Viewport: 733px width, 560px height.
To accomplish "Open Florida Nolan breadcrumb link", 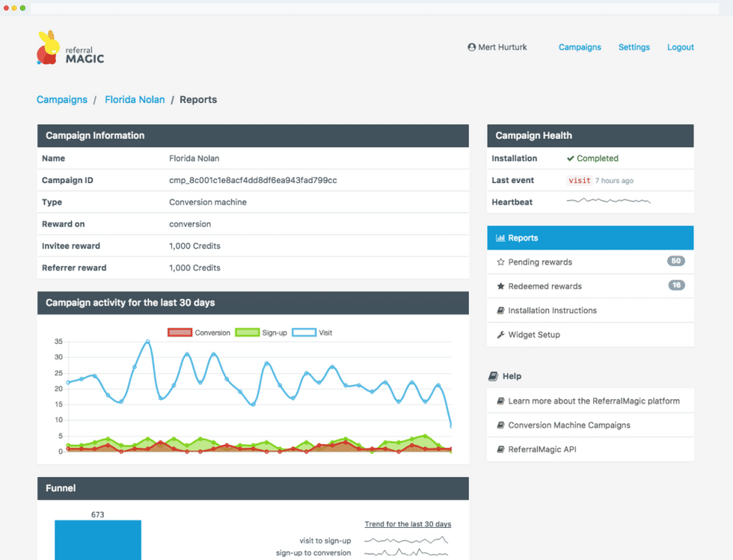I will [x=134, y=99].
